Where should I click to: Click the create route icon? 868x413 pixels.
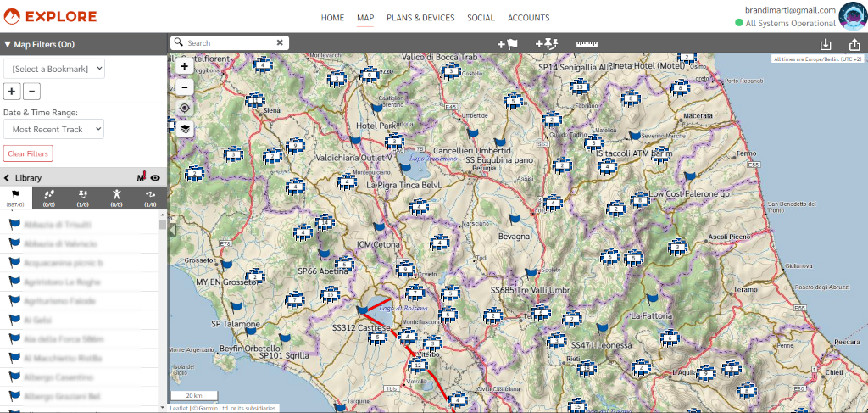click(x=545, y=43)
